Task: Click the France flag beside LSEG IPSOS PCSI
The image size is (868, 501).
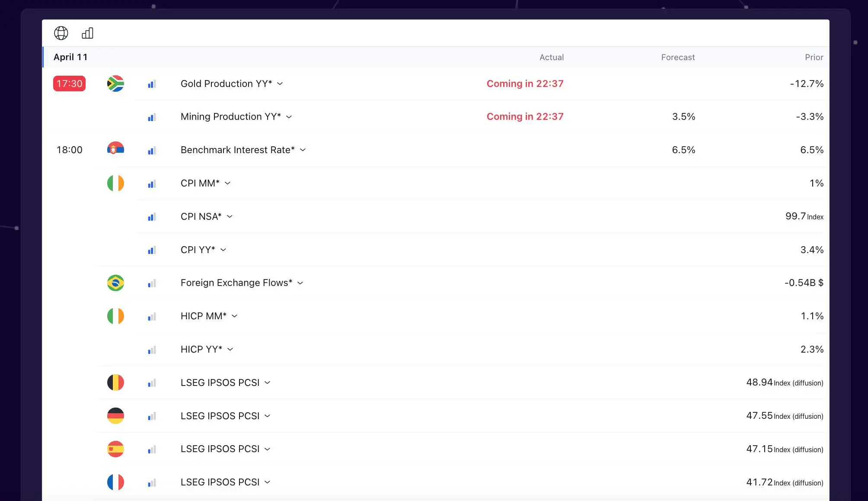Action: pyautogui.click(x=115, y=482)
